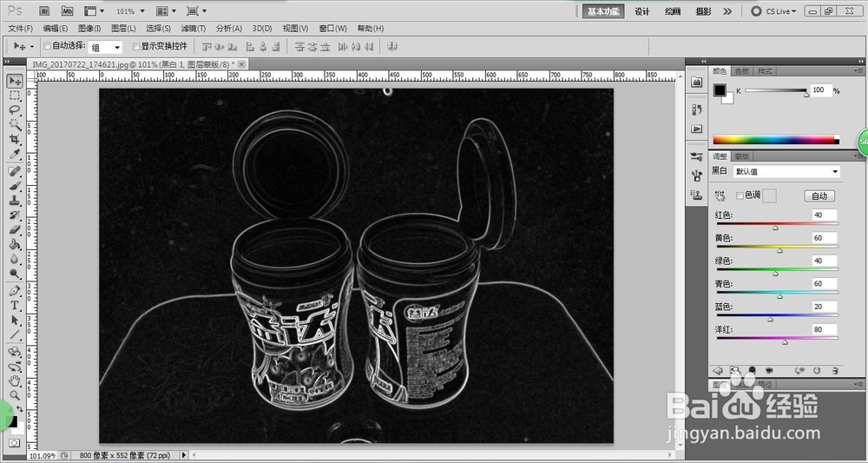Select the Healing Brush tool
This screenshot has width=868, height=463.
tap(15, 171)
